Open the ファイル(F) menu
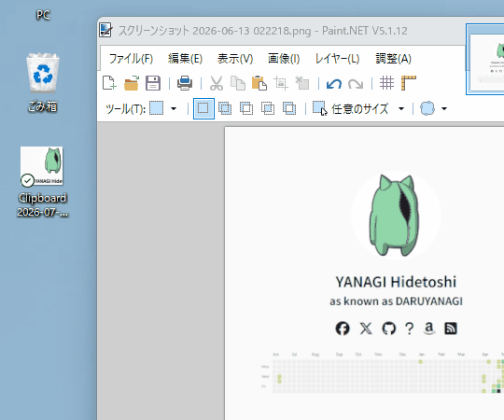 point(131,59)
